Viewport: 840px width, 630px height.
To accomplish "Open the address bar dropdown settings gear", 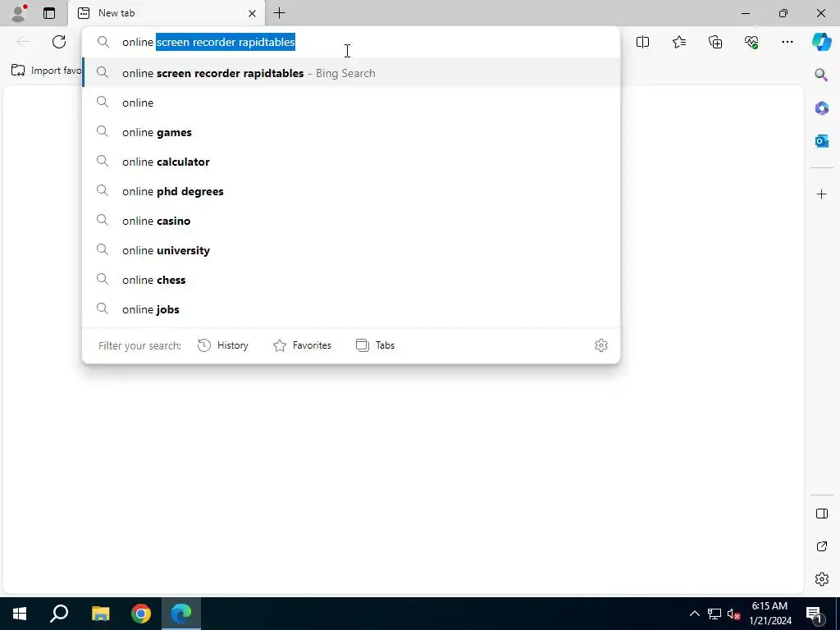I will pyautogui.click(x=601, y=345).
